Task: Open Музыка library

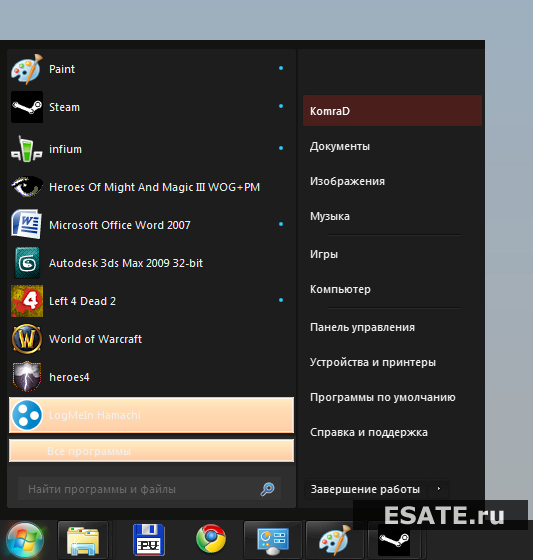Action: [330, 216]
